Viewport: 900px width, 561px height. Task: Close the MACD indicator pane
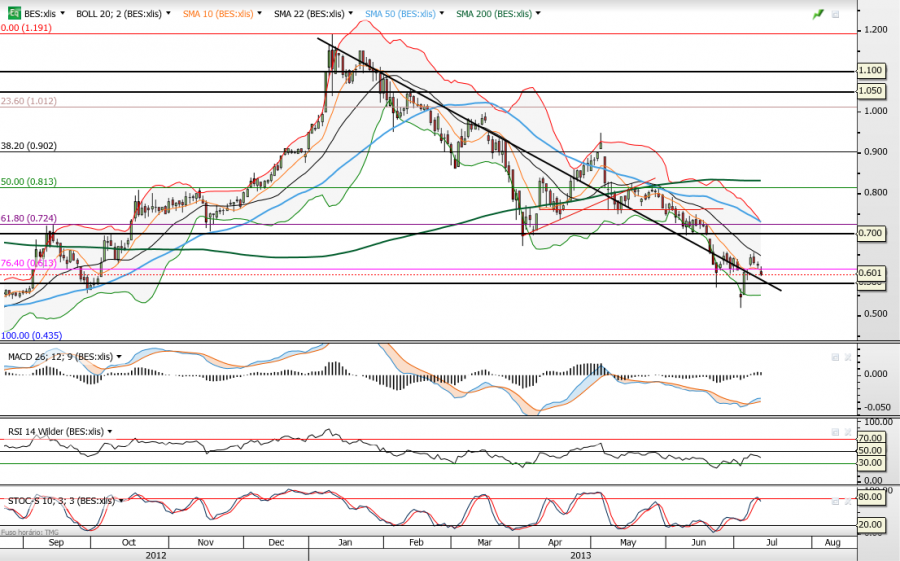848,357
